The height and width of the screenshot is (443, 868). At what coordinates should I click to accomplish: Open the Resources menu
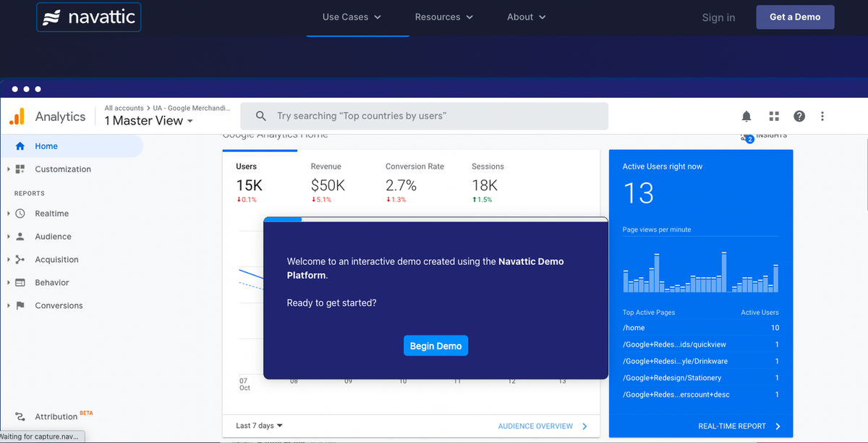point(444,17)
